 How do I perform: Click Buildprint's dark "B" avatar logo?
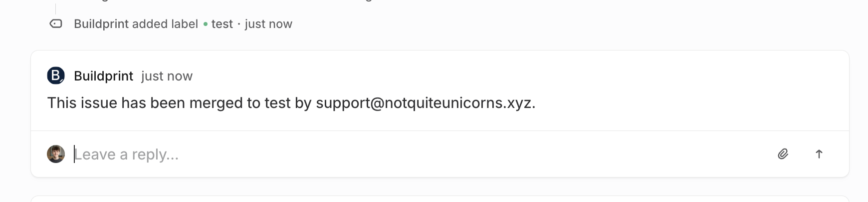(56, 75)
